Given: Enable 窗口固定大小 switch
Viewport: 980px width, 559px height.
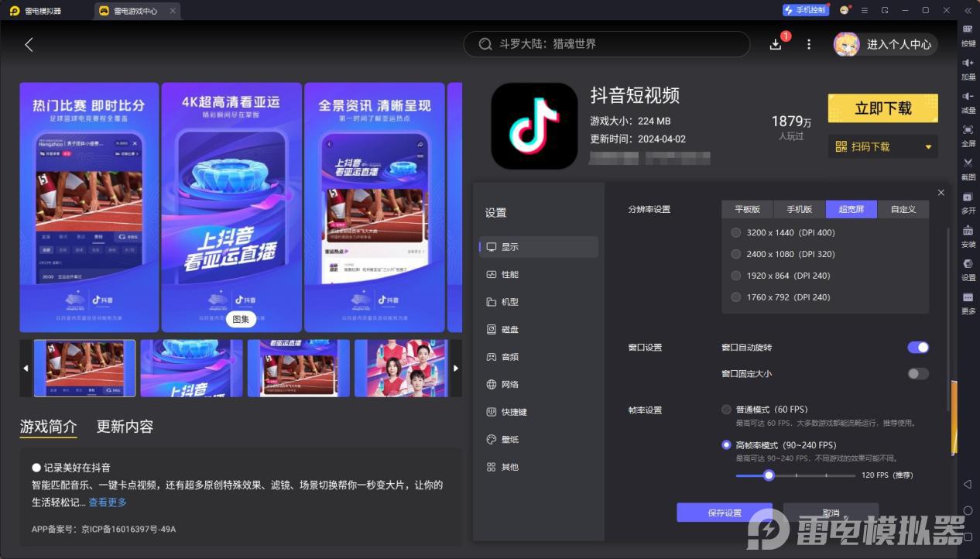Looking at the screenshot, I should click(x=918, y=374).
